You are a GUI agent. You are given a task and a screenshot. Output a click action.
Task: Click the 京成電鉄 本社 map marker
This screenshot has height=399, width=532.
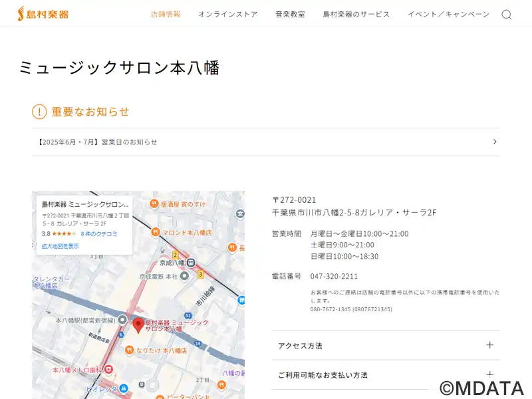coord(184,276)
